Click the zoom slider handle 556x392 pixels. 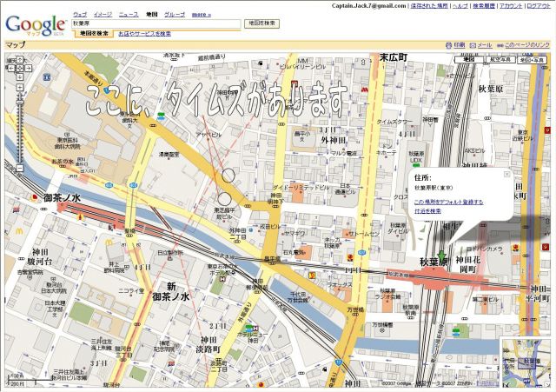19,103
